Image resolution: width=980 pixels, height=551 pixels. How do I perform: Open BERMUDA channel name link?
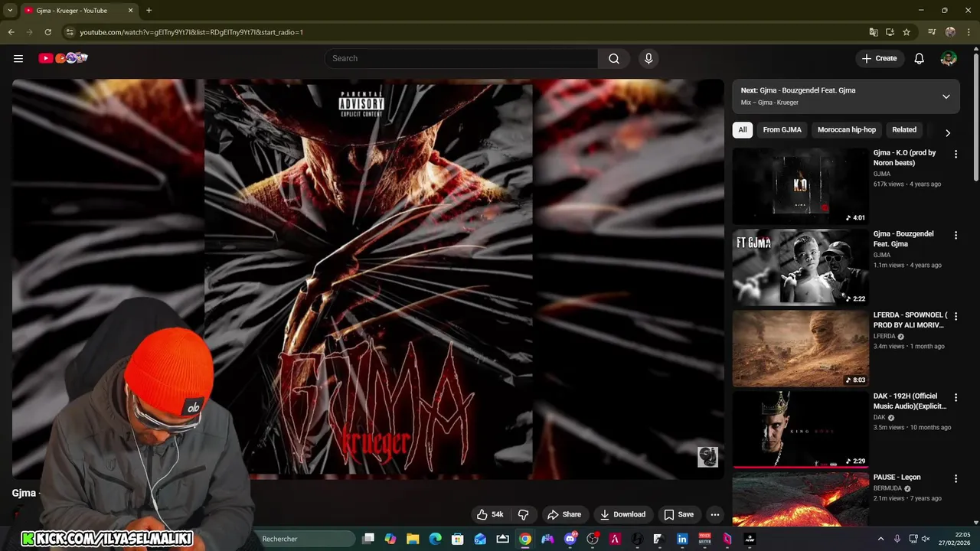point(887,488)
